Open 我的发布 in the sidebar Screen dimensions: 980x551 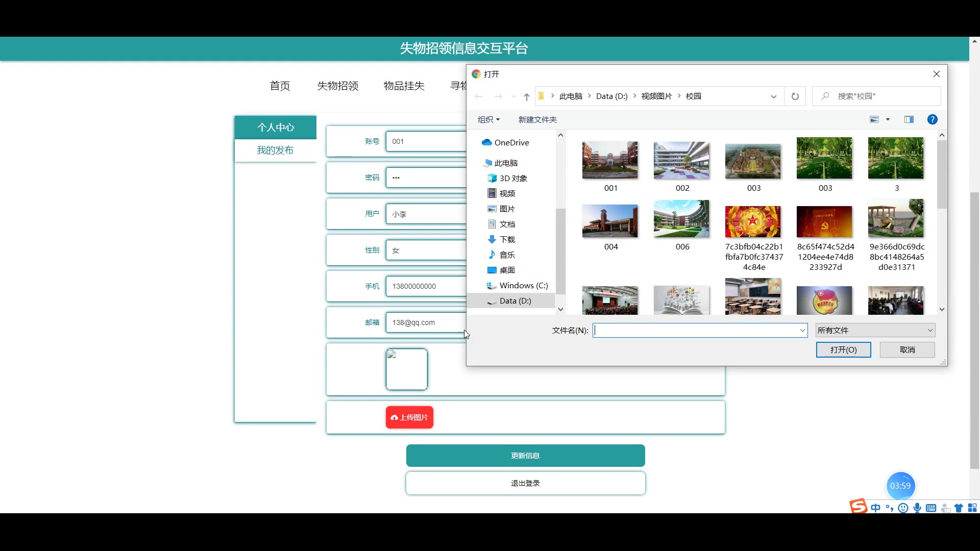point(275,151)
